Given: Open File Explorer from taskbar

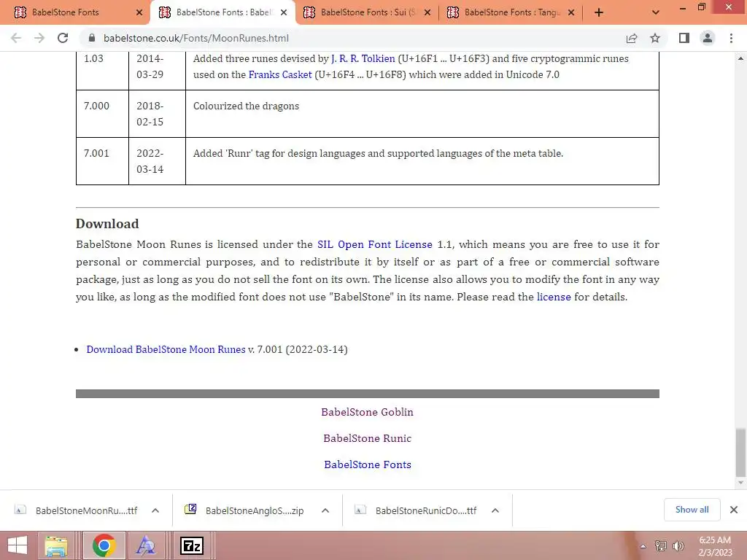Looking at the screenshot, I should [x=55, y=545].
